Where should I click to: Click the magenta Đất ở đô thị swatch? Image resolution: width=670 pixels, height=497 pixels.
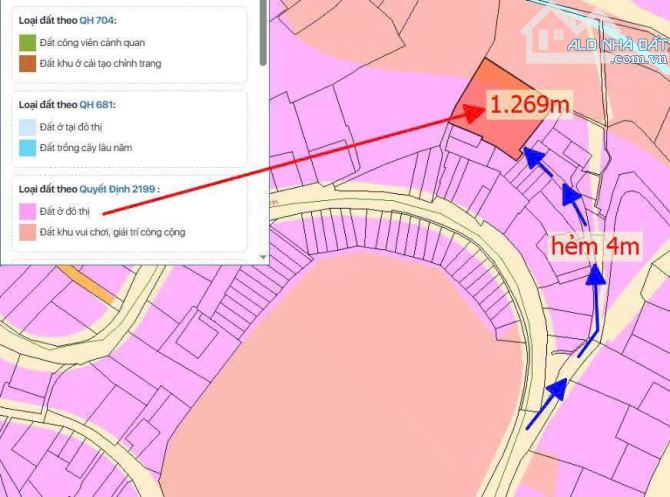pyautogui.click(x=27, y=211)
